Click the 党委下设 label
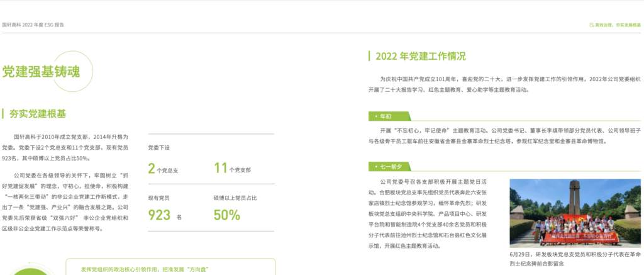The image size is (644, 275). (x=158, y=147)
